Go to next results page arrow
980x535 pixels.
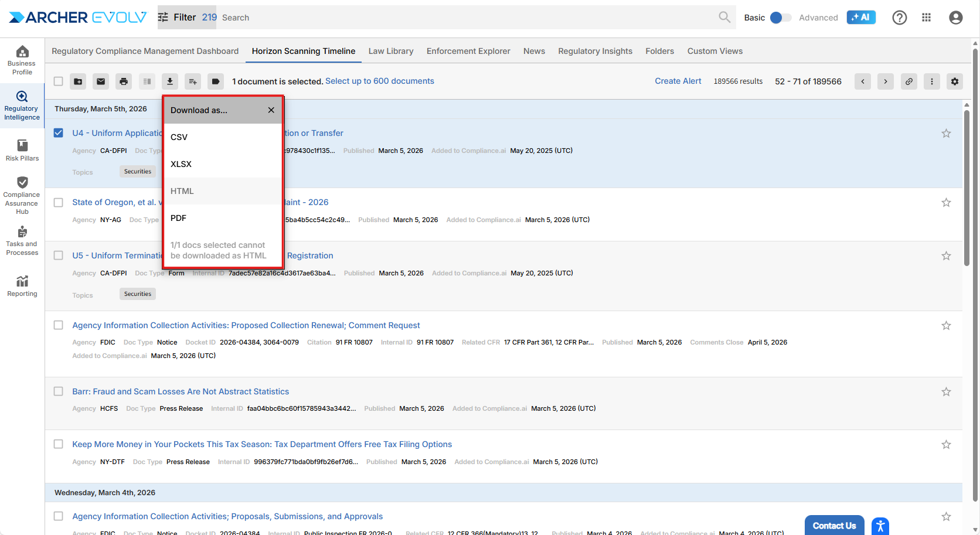886,81
